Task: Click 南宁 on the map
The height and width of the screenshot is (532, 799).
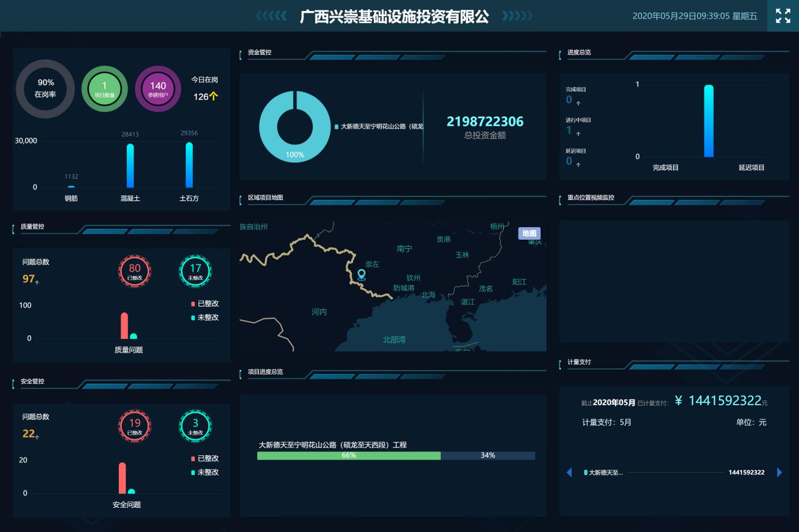Action: click(x=404, y=249)
